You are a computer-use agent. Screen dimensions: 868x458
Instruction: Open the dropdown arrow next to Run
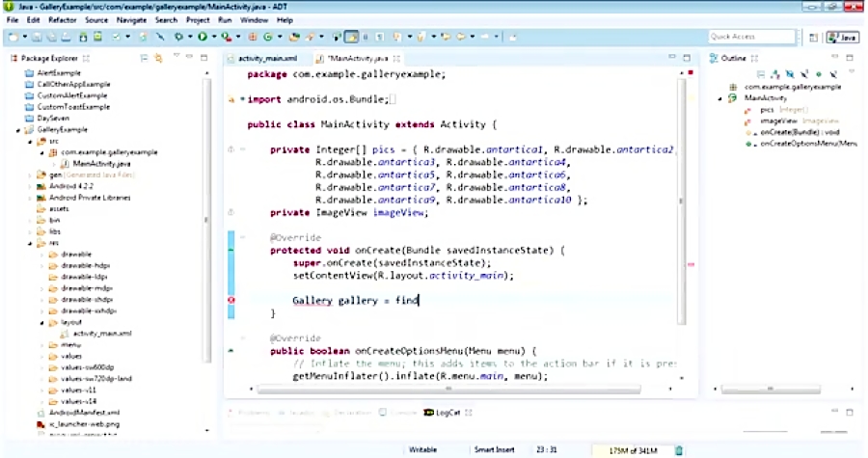coord(214,37)
